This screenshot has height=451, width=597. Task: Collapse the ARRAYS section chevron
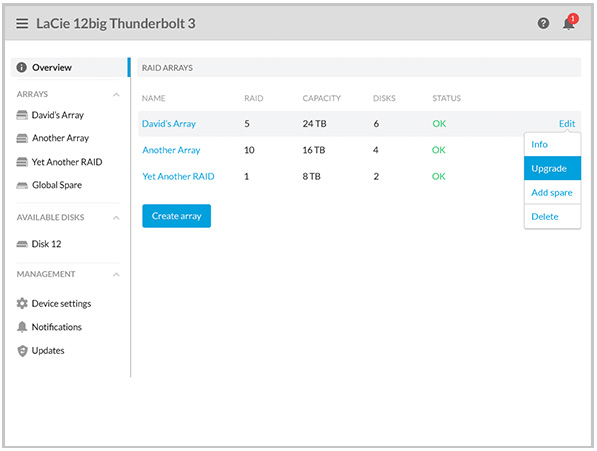point(117,94)
